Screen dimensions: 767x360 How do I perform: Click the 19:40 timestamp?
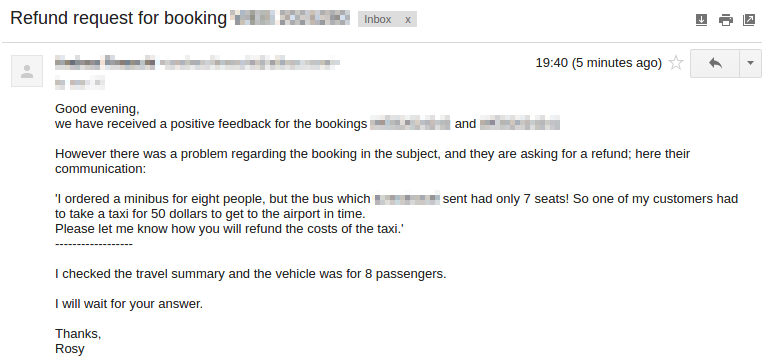tap(599, 63)
